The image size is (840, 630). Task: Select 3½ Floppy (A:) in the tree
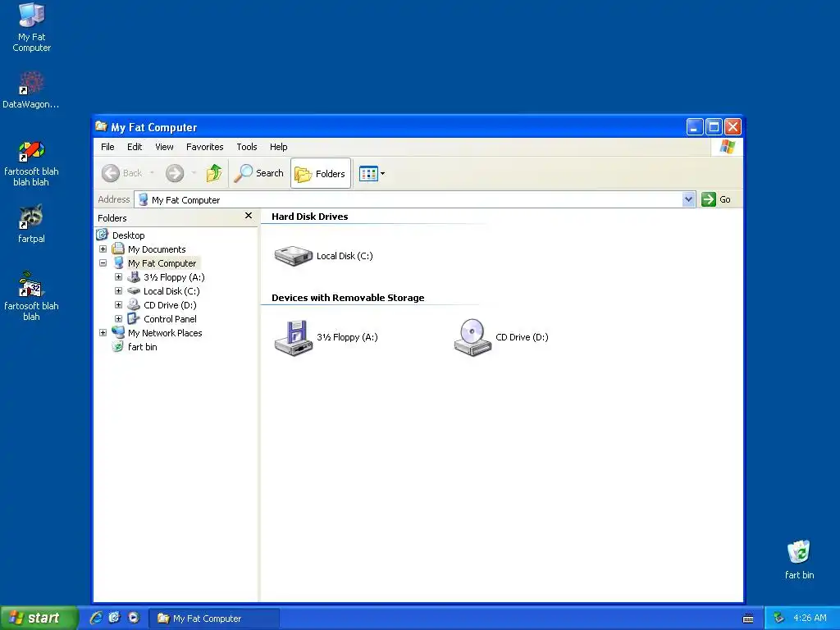pos(174,277)
